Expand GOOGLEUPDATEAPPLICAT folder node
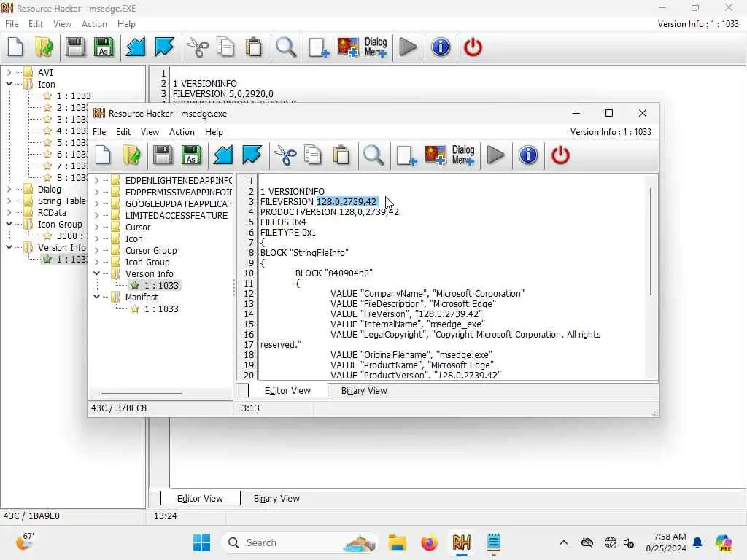This screenshot has width=747, height=560. 97,204
